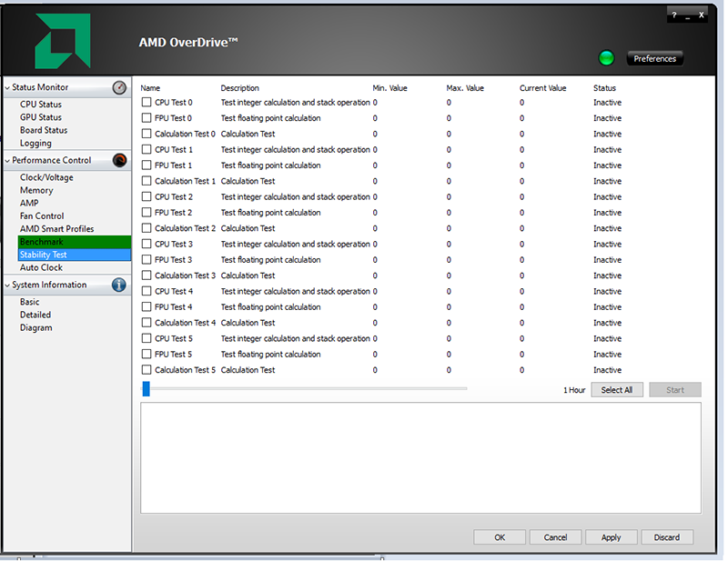This screenshot has width=728, height=561.
Task: Check Calculation Test 3
Action: tap(147, 275)
